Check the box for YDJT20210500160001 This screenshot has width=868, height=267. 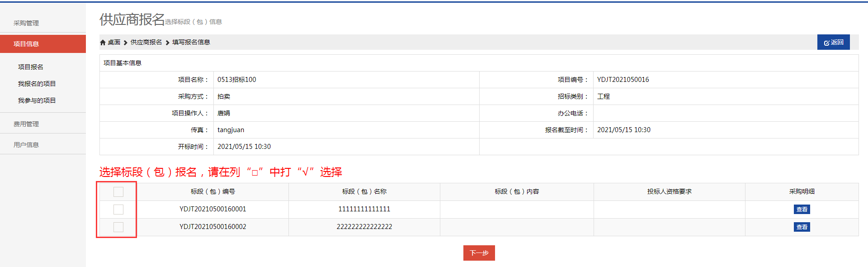pos(118,210)
